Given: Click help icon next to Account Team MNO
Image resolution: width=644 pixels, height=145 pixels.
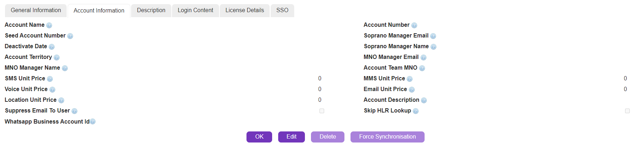Looking at the screenshot, I should pos(422,68).
